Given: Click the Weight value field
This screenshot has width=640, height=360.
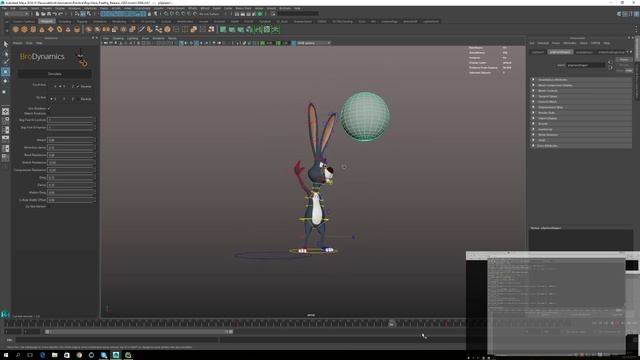Looking at the screenshot, I should pyautogui.click(x=71, y=140).
